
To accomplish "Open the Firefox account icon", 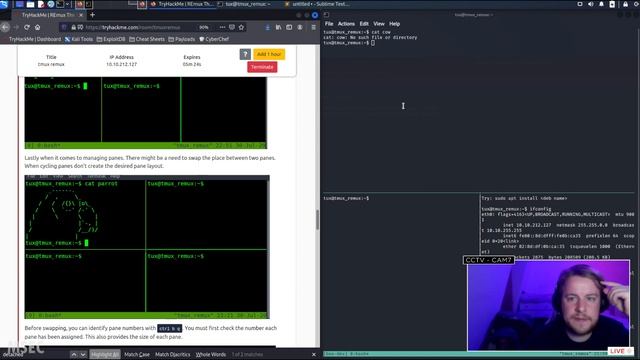I will coord(300,27).
